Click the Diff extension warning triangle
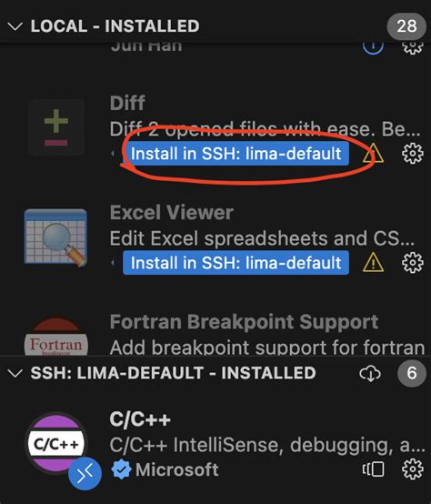431x504 pixels. click(x=373, y=154)
